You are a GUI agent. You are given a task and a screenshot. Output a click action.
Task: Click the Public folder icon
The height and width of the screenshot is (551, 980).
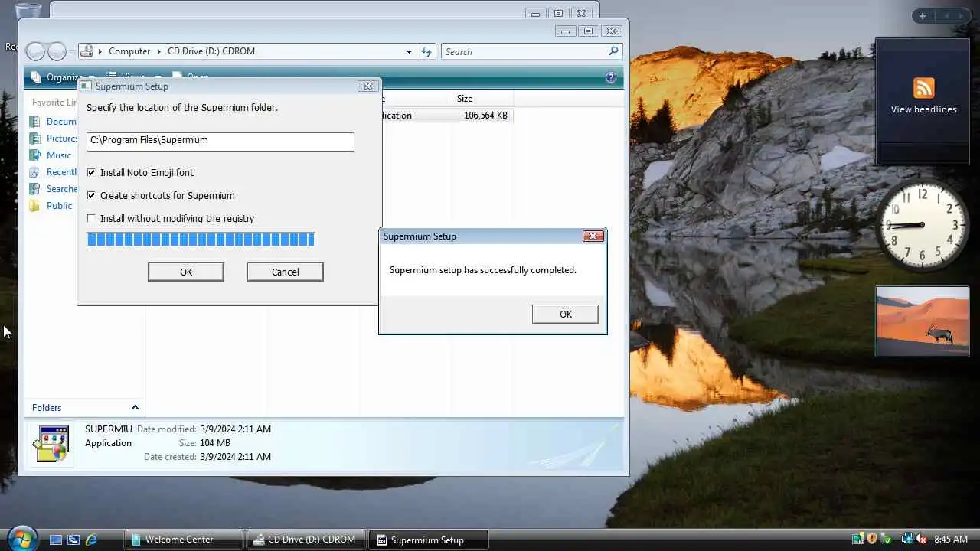click(34, 206)
